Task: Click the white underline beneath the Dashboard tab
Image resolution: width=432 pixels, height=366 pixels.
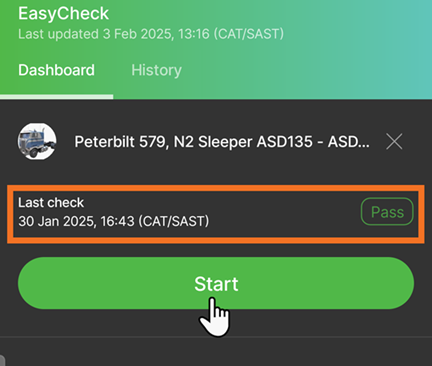Action: (57, 97)
